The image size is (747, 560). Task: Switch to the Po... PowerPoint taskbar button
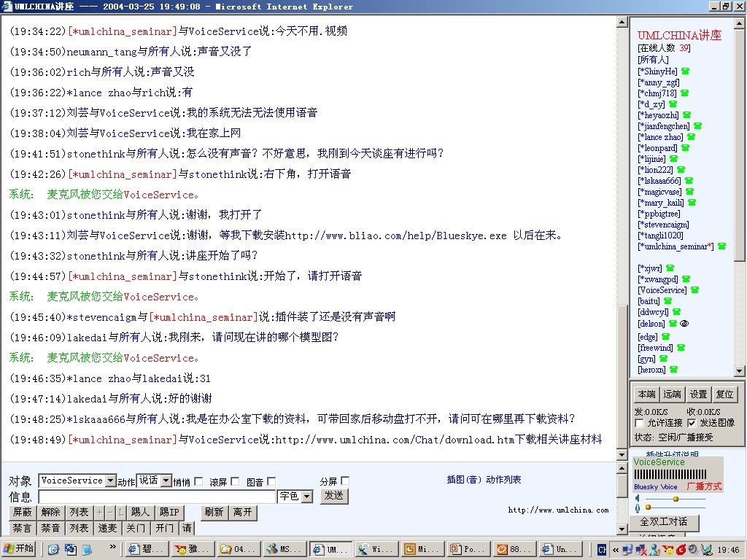469,549
